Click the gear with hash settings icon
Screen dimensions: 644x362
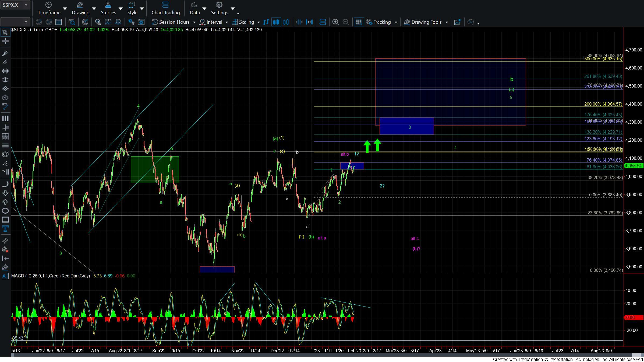click(x=131, y=22)
